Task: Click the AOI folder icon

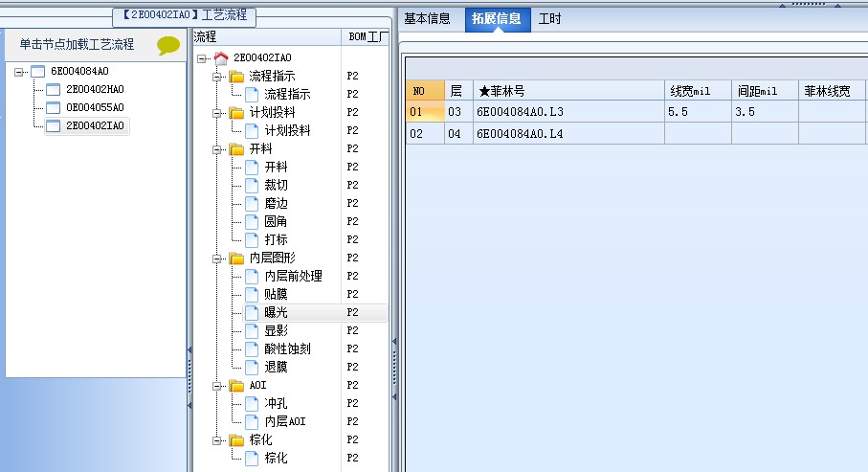Action: pos(236,386)
